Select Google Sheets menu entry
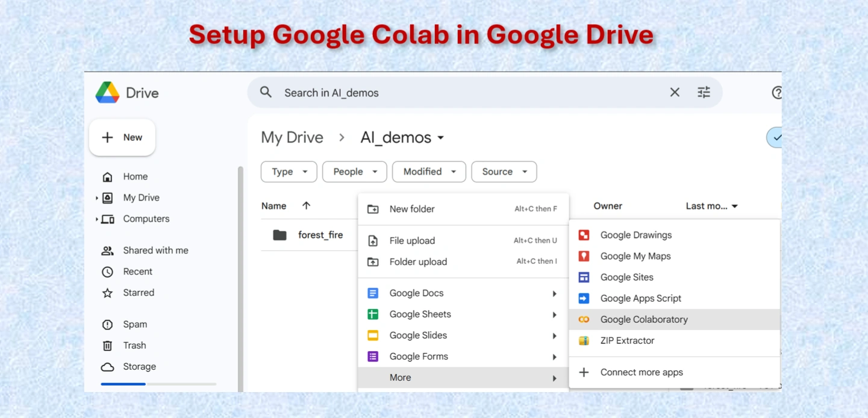 coord(463,314)
